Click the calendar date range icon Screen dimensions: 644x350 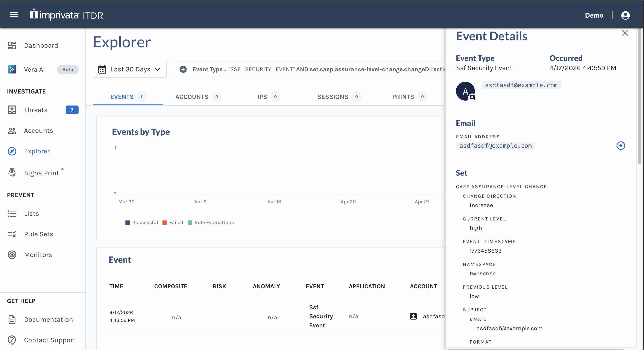[102, 69]
